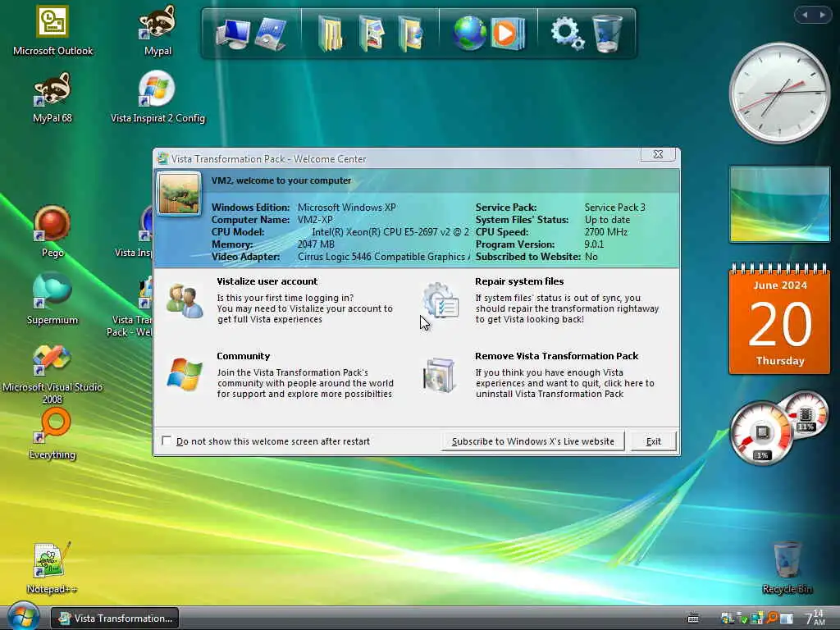Open the Mypal desktop shortcut
The image size is (840, 630).
(157, 31)
